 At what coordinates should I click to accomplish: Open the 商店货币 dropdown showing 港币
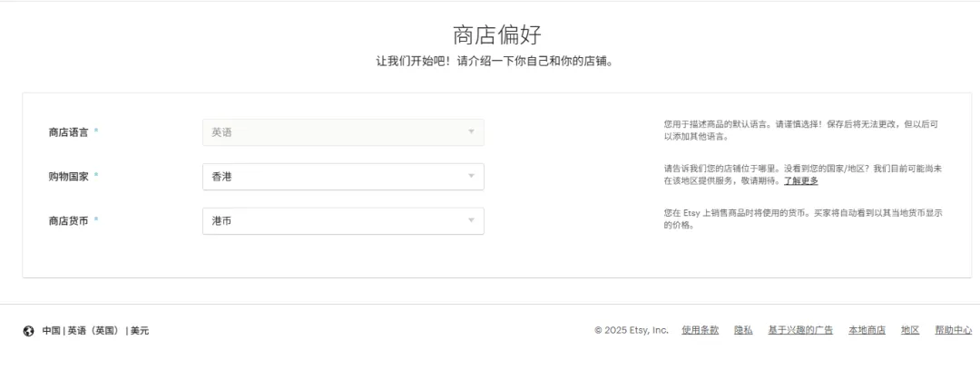[x=342, y=221]
